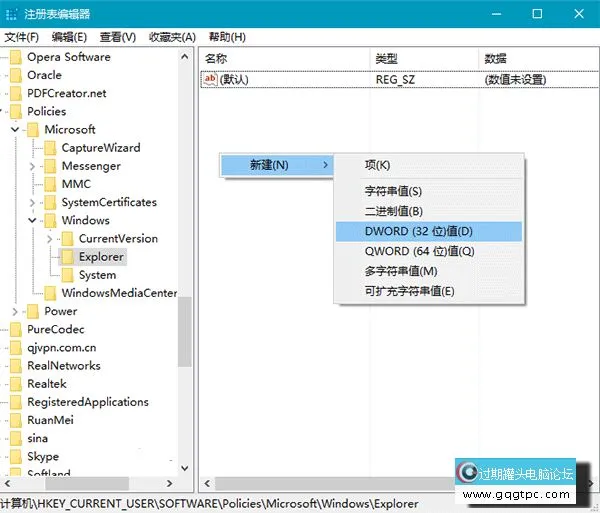Image resolution: width=600 pixels, height=513 pixels.
Task: Click the RealNetworks folder icon
Action: pyautogui.click(x=16, y=366)
